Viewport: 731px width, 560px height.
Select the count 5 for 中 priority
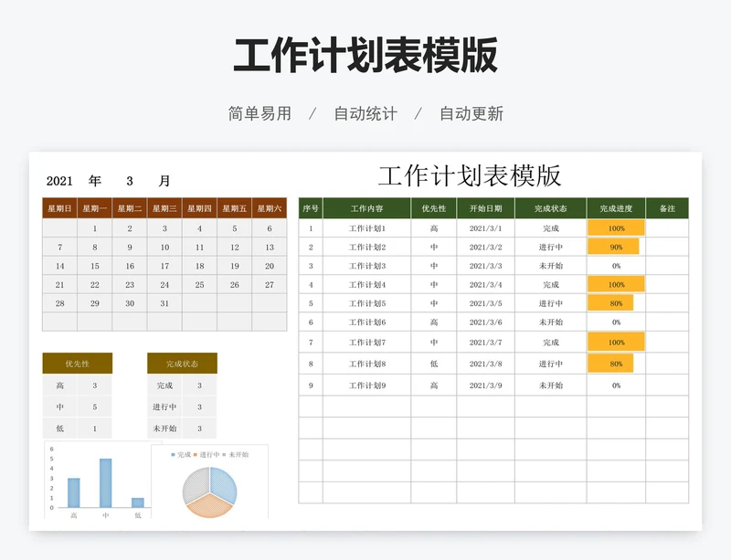point(95,407)
